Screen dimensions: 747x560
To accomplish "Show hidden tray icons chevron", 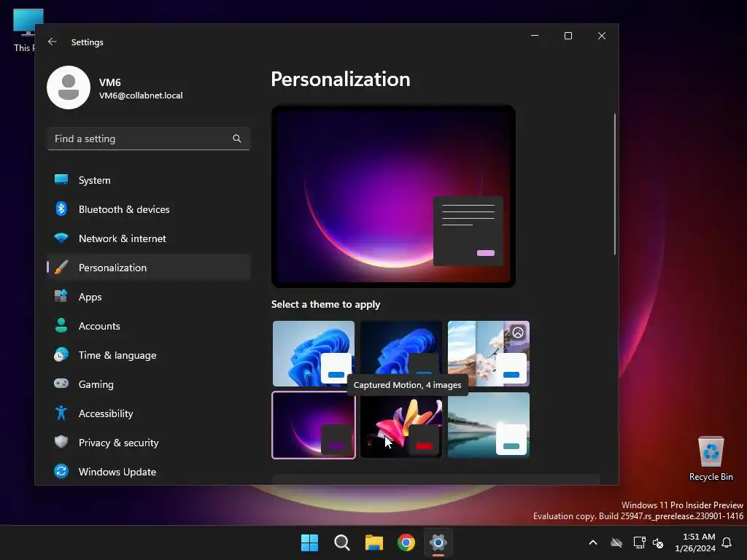I will (593, 542).
